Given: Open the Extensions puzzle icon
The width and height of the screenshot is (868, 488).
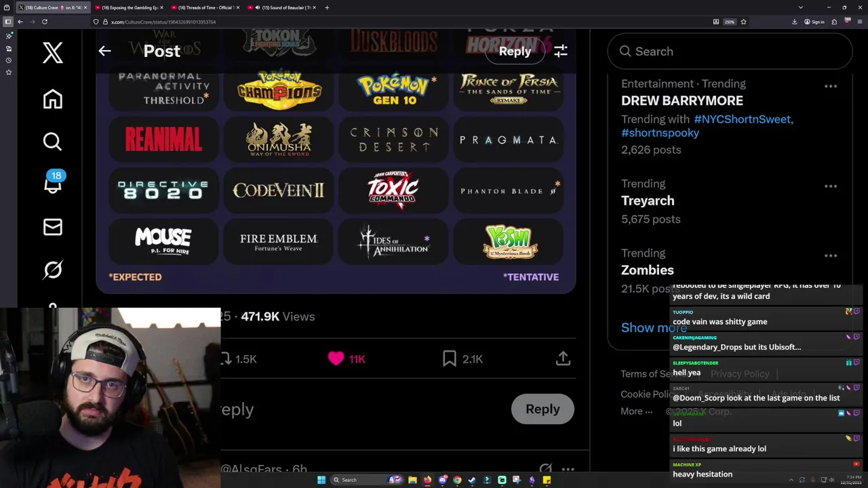Looking at the screenshot, I should tap(835, 22).
